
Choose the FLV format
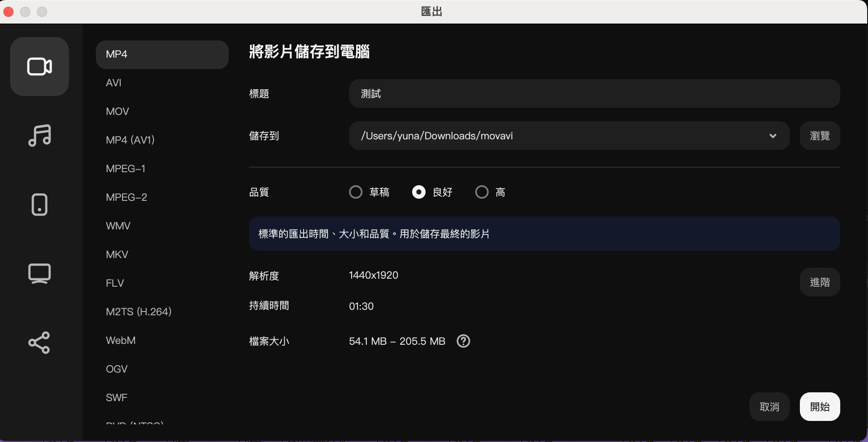[162, 283]
